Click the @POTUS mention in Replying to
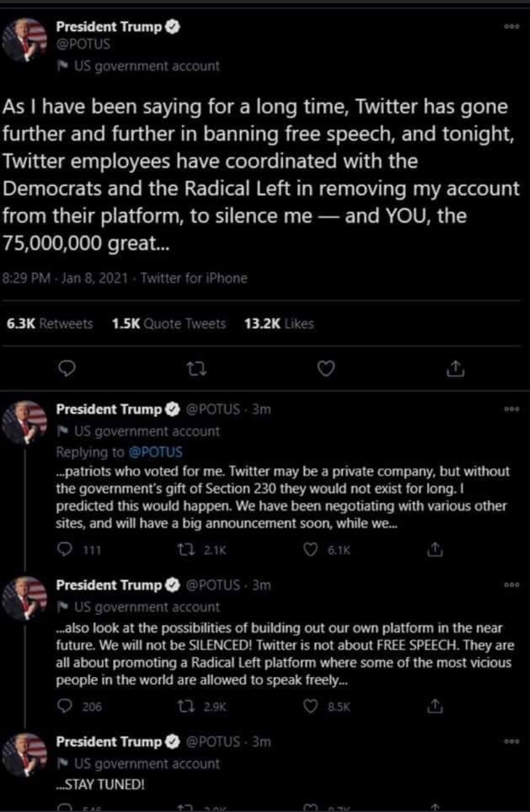The image size is (530, 812). click(156, 452)
